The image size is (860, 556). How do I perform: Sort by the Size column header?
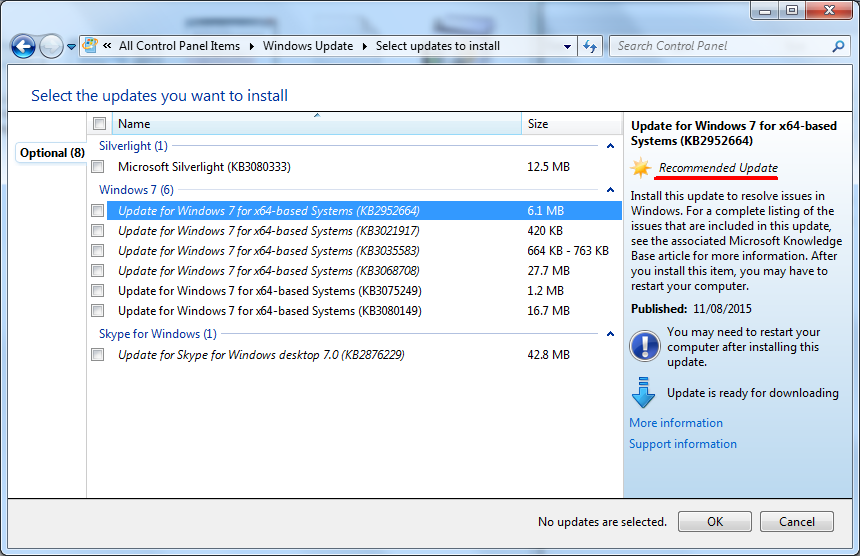point(572,124)
